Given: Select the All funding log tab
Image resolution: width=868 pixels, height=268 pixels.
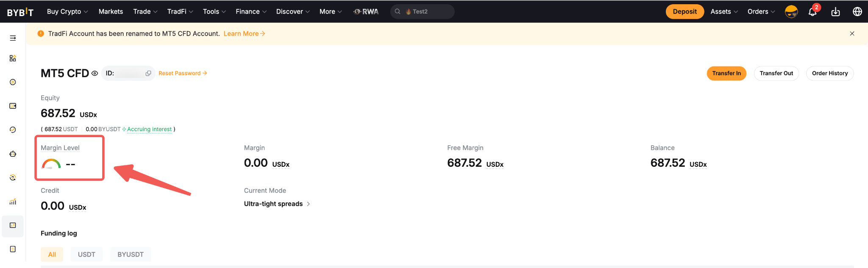Looking at the screenshot, I should [x=52, y=254].
